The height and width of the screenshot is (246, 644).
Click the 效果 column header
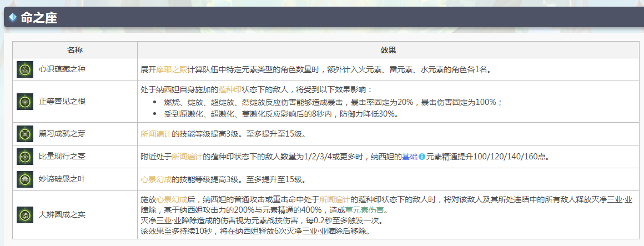[388, 50]
